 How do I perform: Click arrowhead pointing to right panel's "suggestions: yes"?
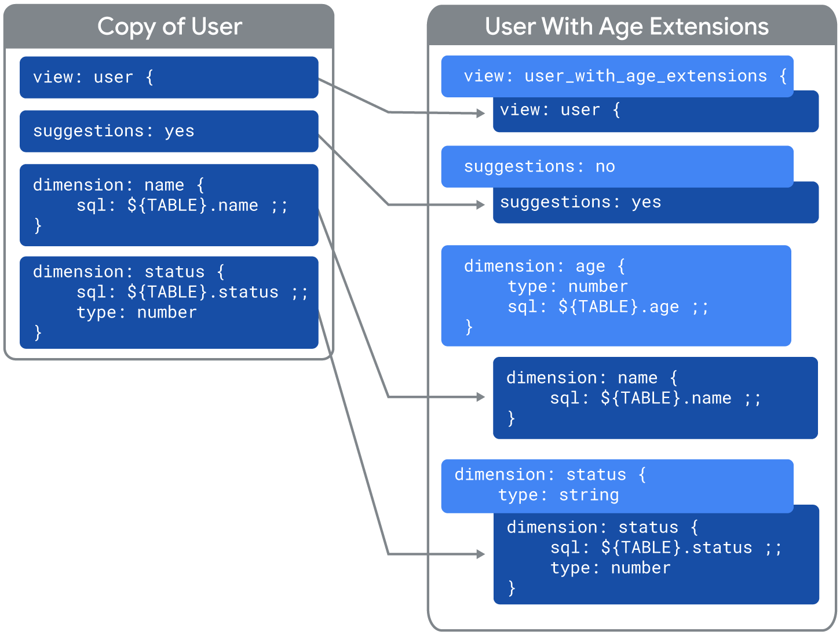[x=480, y=205]
